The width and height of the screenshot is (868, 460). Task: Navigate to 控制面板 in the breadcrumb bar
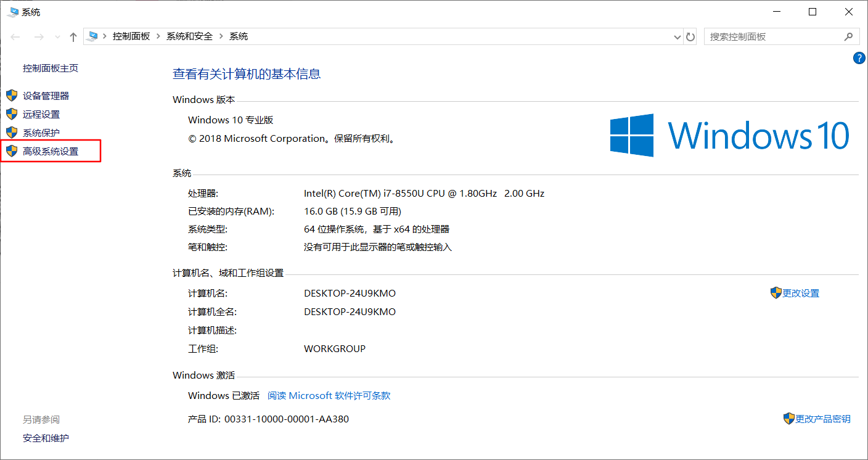pos(133,36)
